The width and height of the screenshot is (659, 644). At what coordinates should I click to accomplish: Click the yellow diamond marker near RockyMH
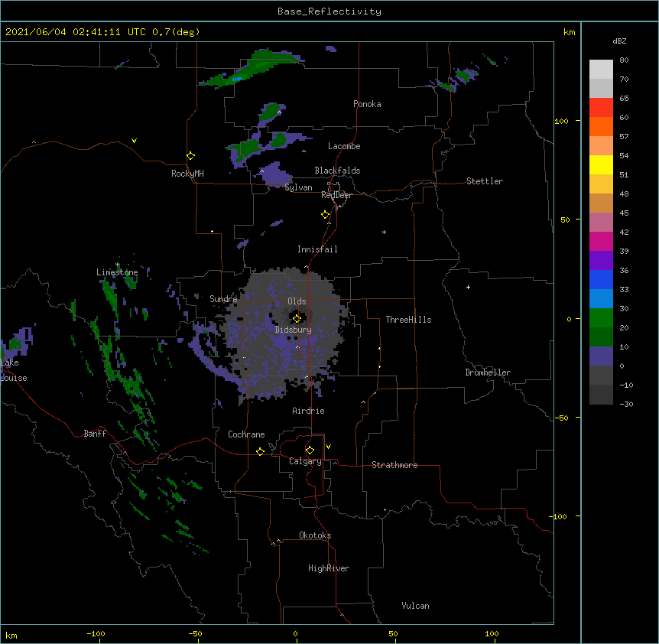pos(190,156)
